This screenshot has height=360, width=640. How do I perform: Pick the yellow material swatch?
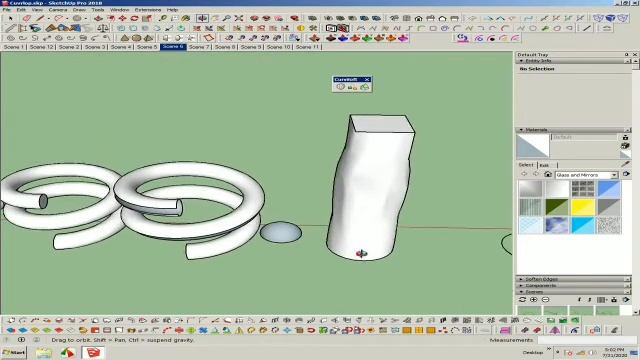(583, 207)
